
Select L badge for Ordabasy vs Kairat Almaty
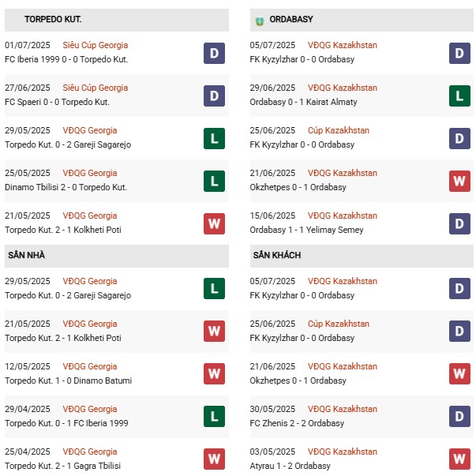coord(459,96)
